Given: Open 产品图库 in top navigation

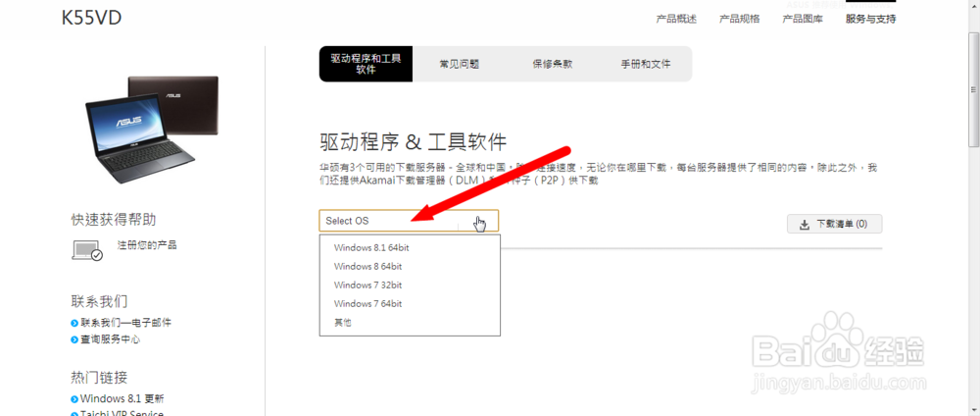Looking at the screenshot, I should pyautogui.click(x=803, y=19).
